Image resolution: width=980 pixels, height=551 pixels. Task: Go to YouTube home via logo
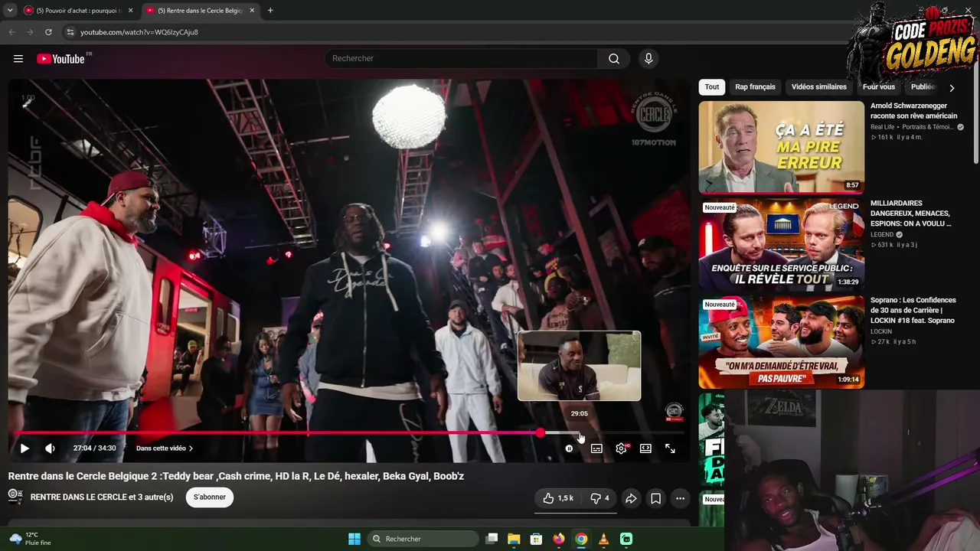point(60,59)
